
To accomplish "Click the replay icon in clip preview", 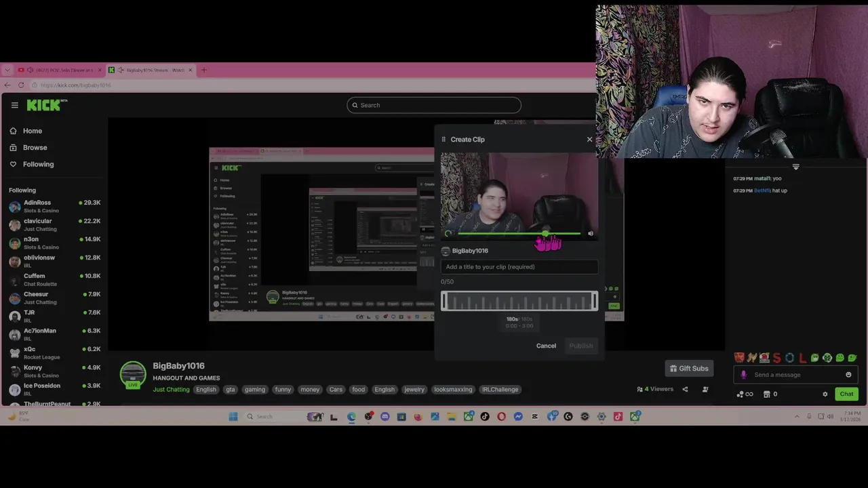I will click(448, 234).
